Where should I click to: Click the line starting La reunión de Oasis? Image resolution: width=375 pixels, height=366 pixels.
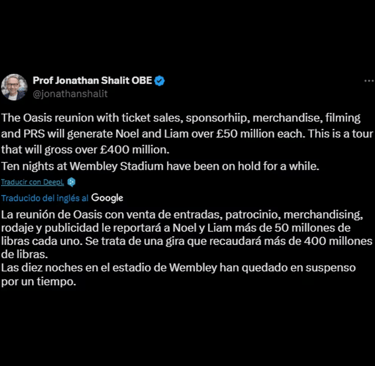[x=182, y=215]
